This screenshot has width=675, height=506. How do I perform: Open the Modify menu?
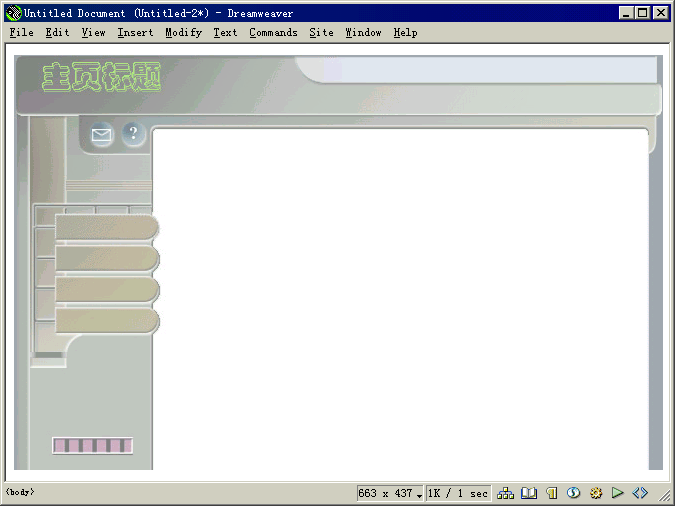[183, 32]
